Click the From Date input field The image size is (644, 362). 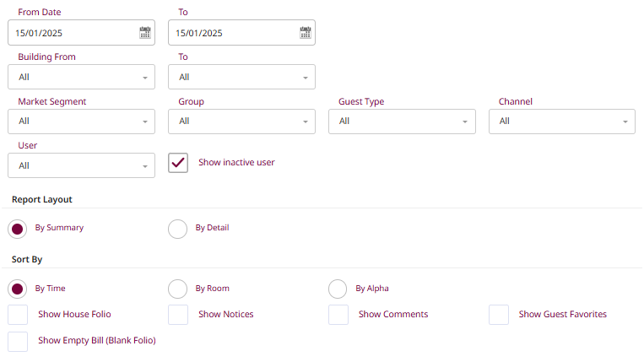pos(72,33)
